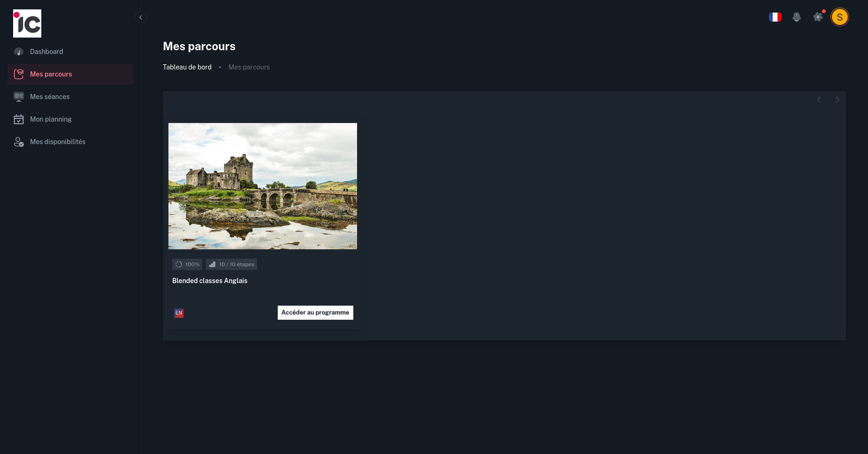The width and height of the screenshot is (868, 454).
Task: Click the Accéder au programme button
Action: 315,312
